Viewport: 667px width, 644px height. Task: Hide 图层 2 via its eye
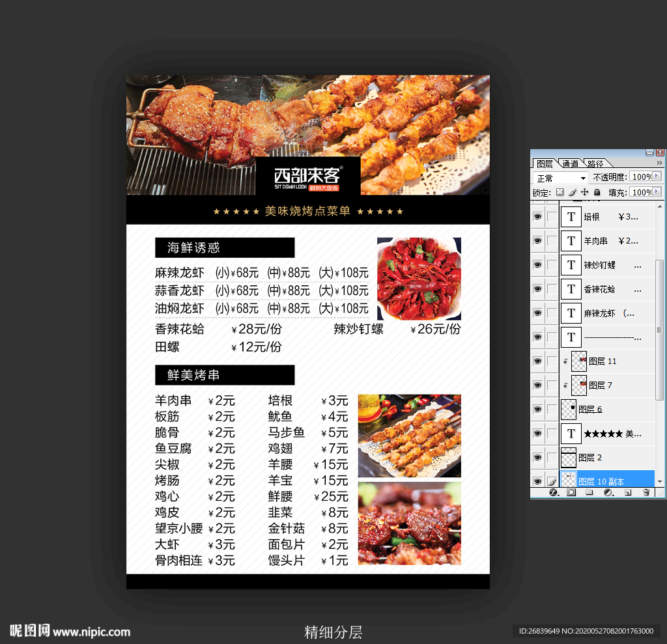coord(537,458)
